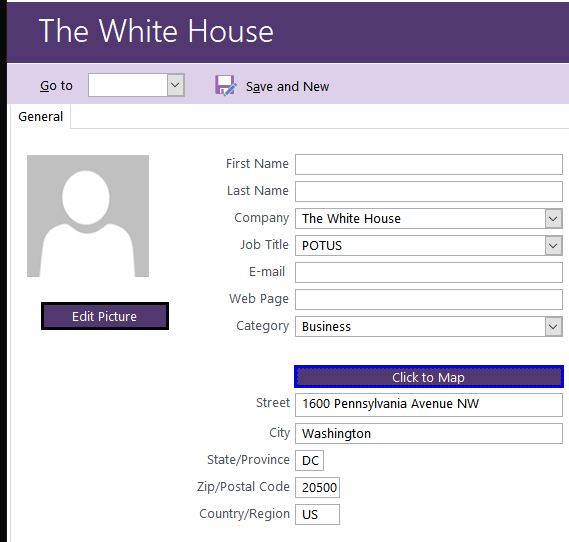Viewport: 569px width, 542px height.
Task: Focus the Last Name field
Action: tap(429, 191)
